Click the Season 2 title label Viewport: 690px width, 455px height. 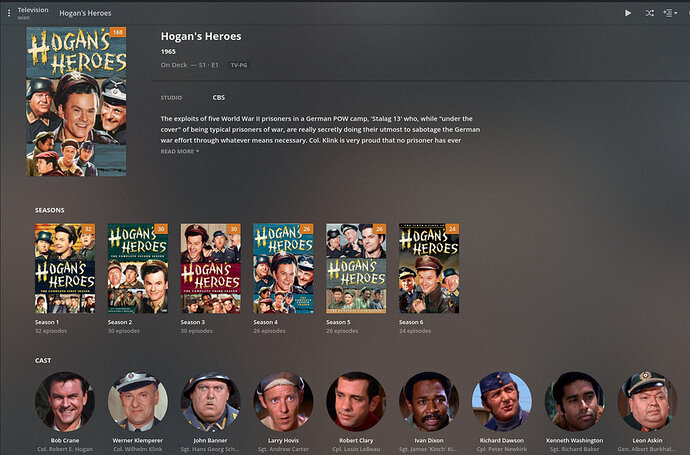120,322
